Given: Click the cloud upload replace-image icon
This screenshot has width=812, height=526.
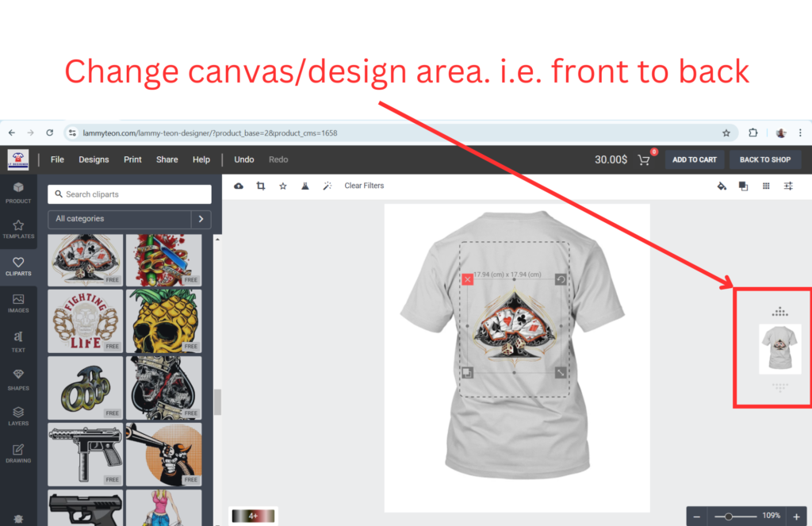Looking at the screenshot, I should pyautogui.click(x=238, y=186).
